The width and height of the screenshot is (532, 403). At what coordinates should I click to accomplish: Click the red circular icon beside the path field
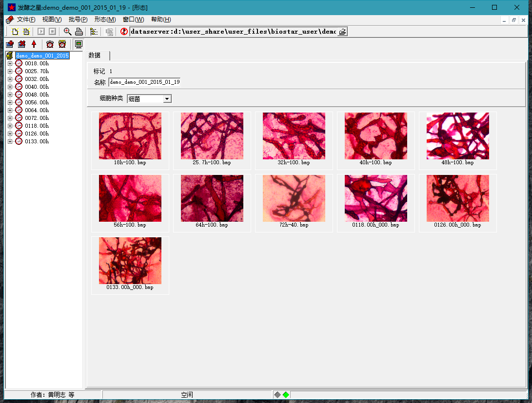124,32
